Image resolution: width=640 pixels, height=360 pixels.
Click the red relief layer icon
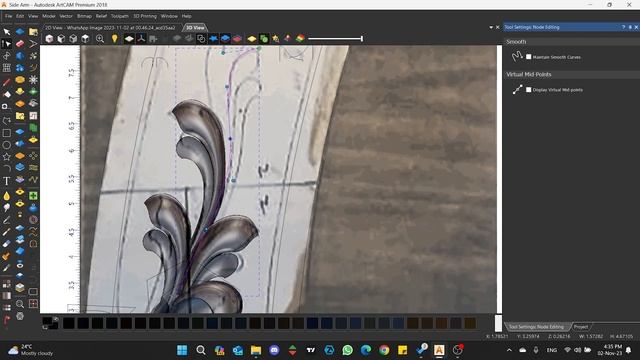coord(237,39)
